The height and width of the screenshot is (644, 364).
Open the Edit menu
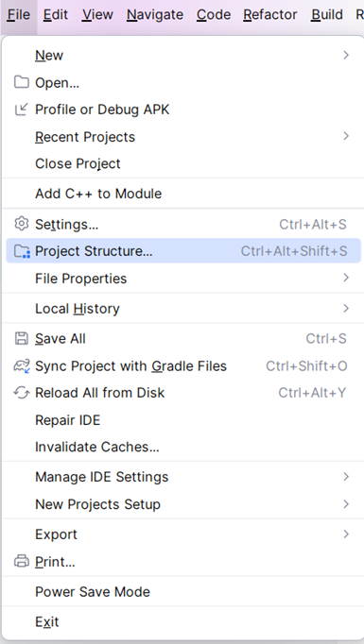(x=56, y=15)
